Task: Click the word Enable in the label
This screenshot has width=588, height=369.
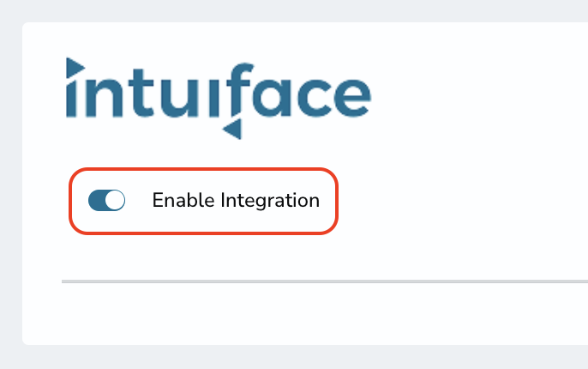Action: [183, 200]
